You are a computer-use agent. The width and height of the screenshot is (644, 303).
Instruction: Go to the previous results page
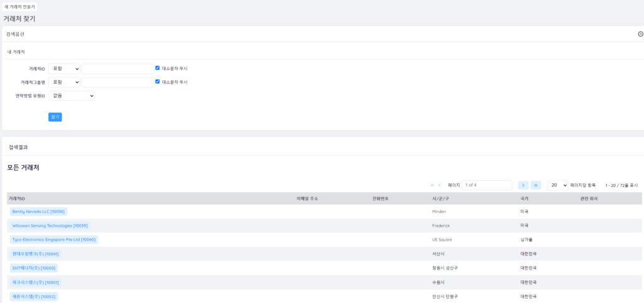point(439,185)
